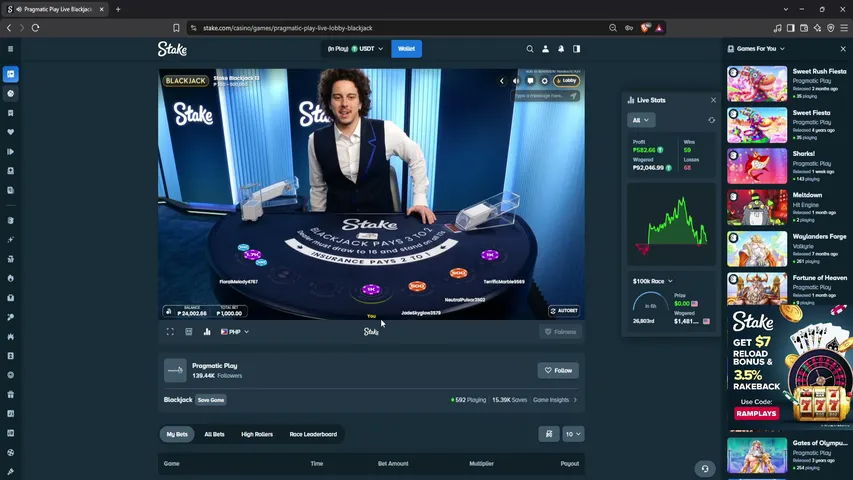Open the Sweet Rush Fiesta game thumbnail
Viewport: 853px width, 480px height.
click(x=757, y=84)
